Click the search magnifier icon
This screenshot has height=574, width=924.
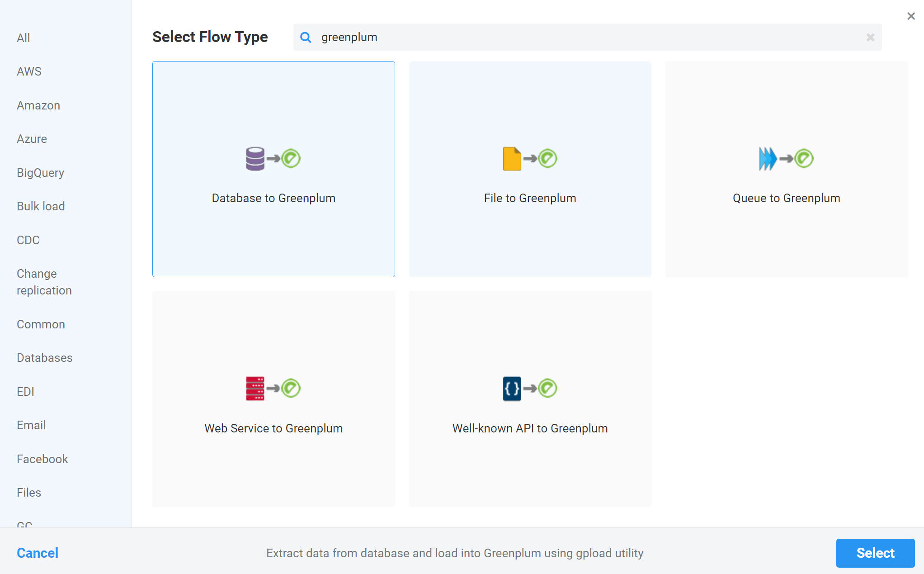coord(306,37)
